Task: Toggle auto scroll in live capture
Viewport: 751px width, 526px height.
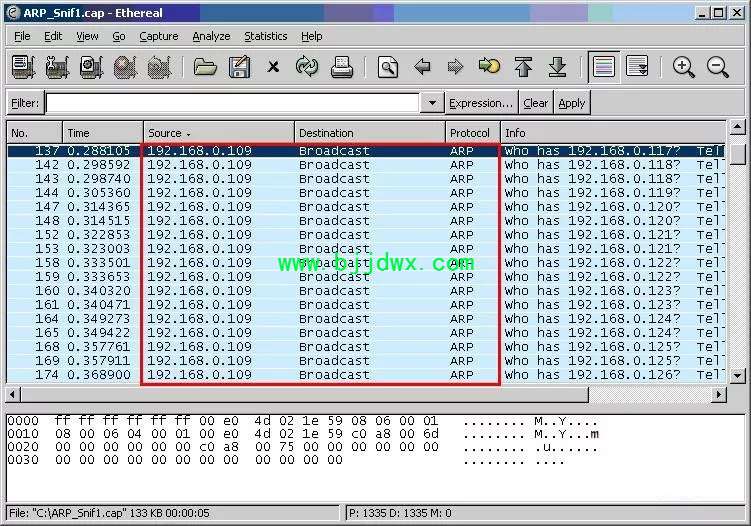Action: pyautogui.click(x=637, y=67)
